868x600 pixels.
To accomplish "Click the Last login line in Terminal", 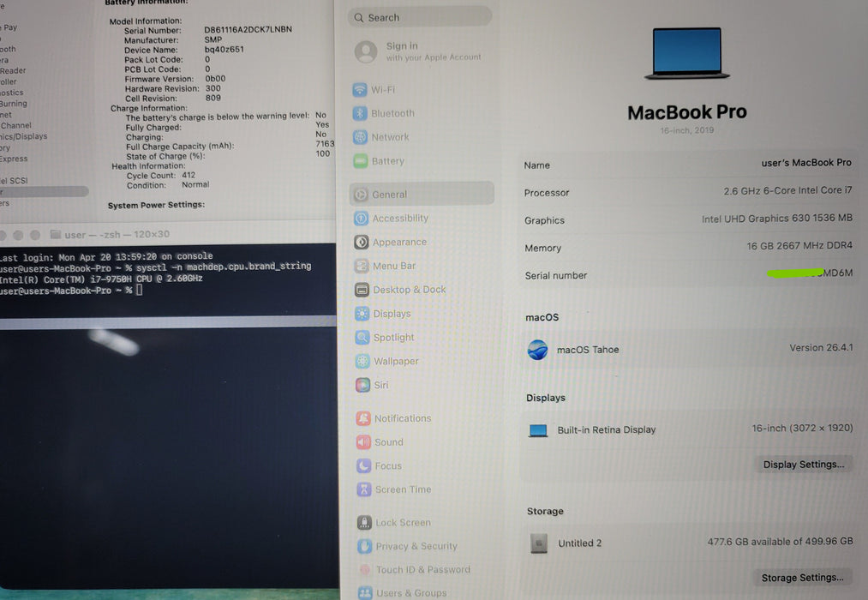I will [x=106, y=257].
